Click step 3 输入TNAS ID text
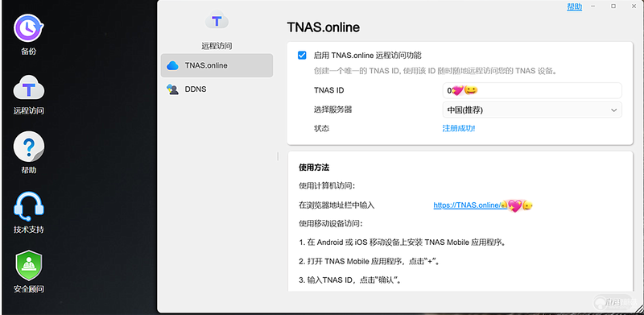This screenshot has height=315, width=644. (x=350, y=280)
